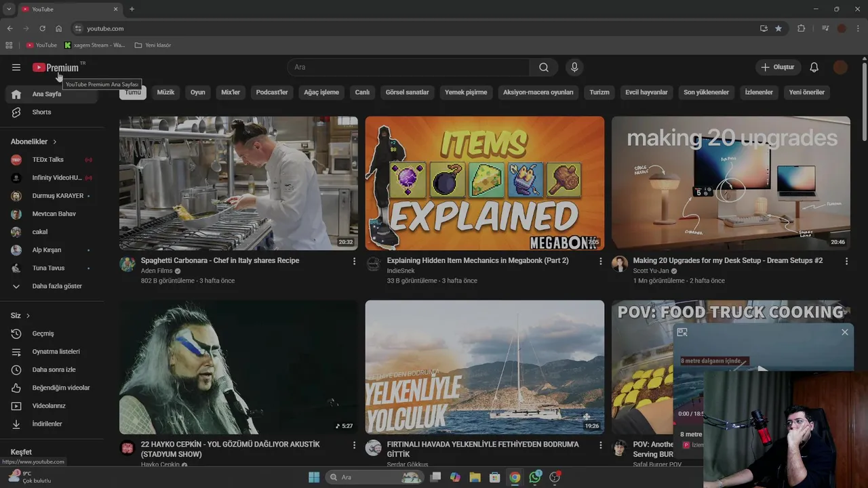Open more options for Spaghetti Carbonara video
Viewport: 868px width, 488px height.
click(x=354, y=261)
